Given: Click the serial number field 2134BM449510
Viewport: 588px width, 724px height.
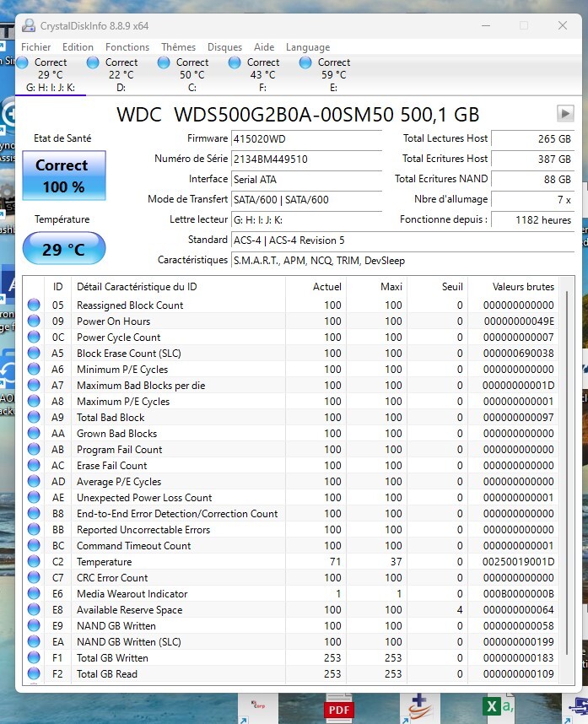Looking at the screenshot, I should click(x=306, y=159).
